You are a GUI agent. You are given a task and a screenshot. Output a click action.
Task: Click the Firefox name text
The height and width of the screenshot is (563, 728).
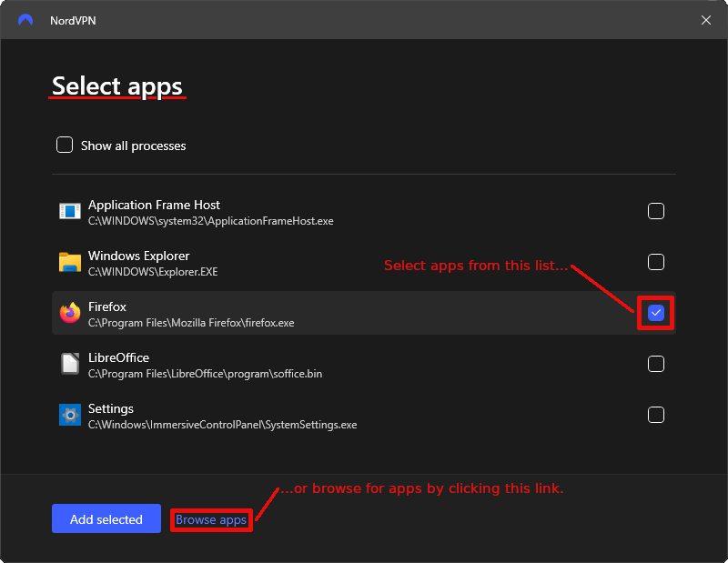107,307
